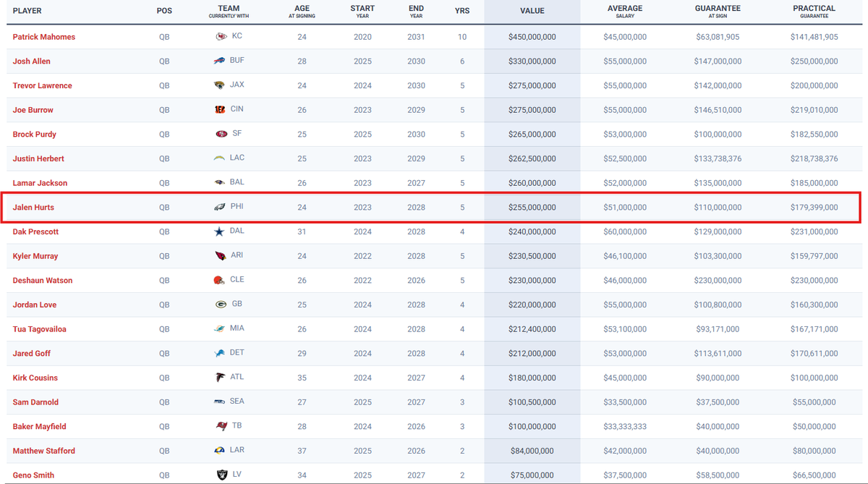
Task: Open Jalen Hurts player link
Action: click(x=33, y=208)
